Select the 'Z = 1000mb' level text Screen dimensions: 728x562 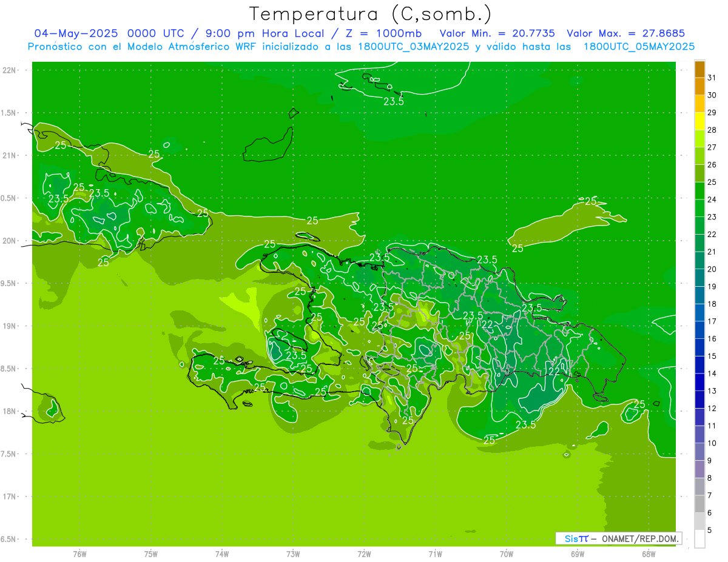[383, 33]
